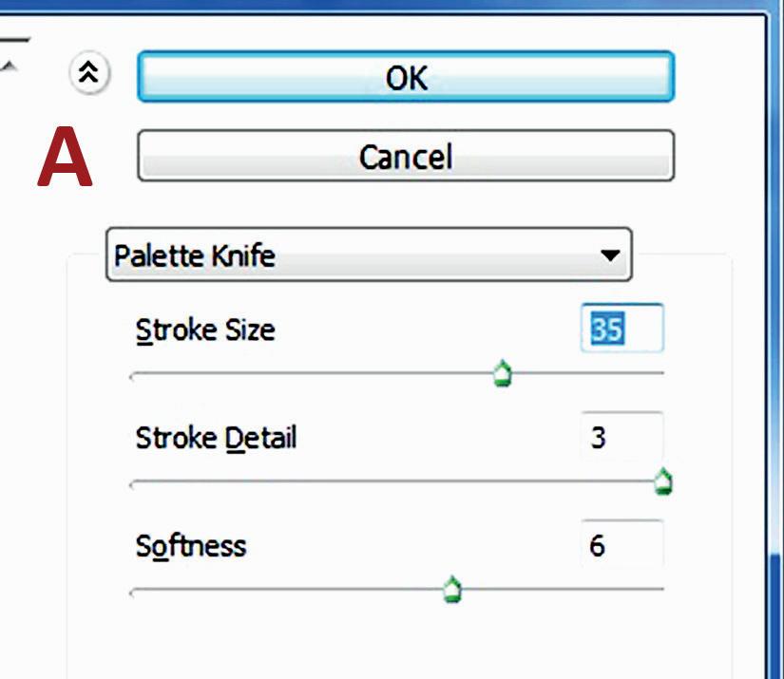Click the Softness label text
The image size is (784, 679).
(x=191, y=546)
